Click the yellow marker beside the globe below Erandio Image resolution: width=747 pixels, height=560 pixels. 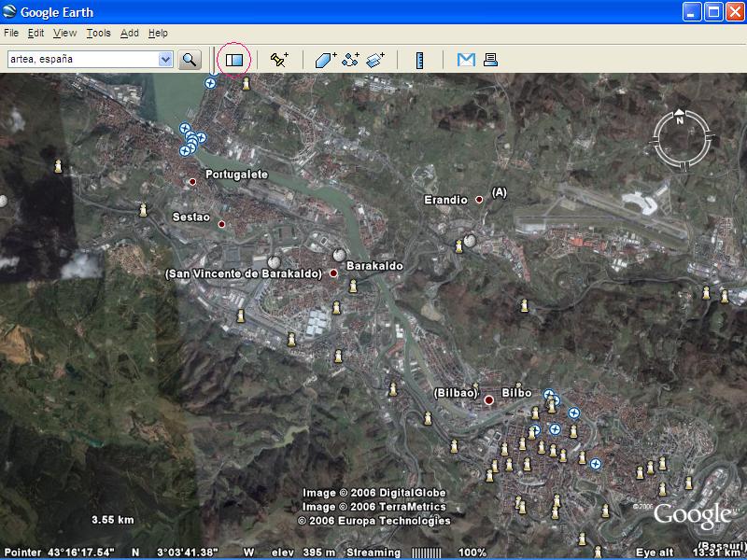458,246
